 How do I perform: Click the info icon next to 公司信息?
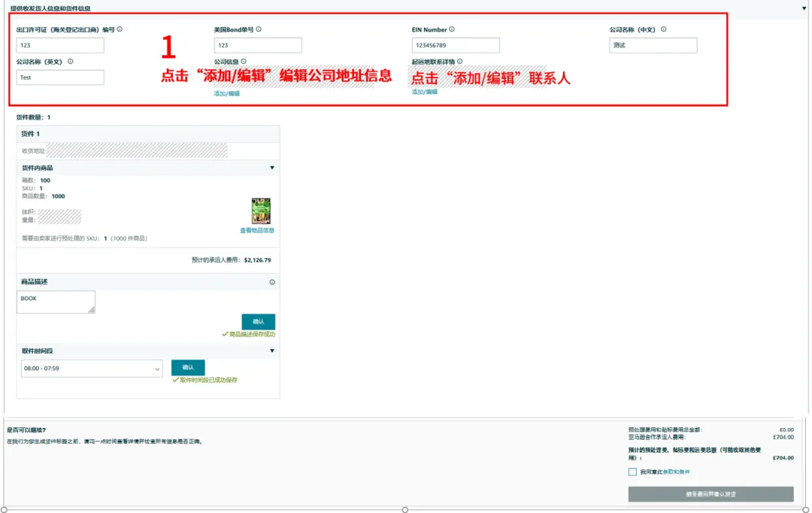(x=244, y=61)
